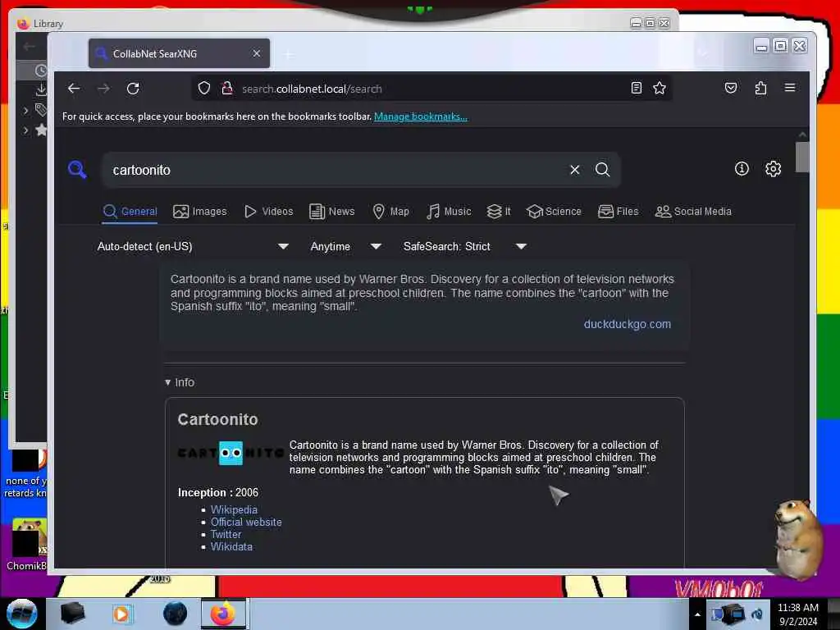Expand Tags tree item in Library

pos(25,110)
